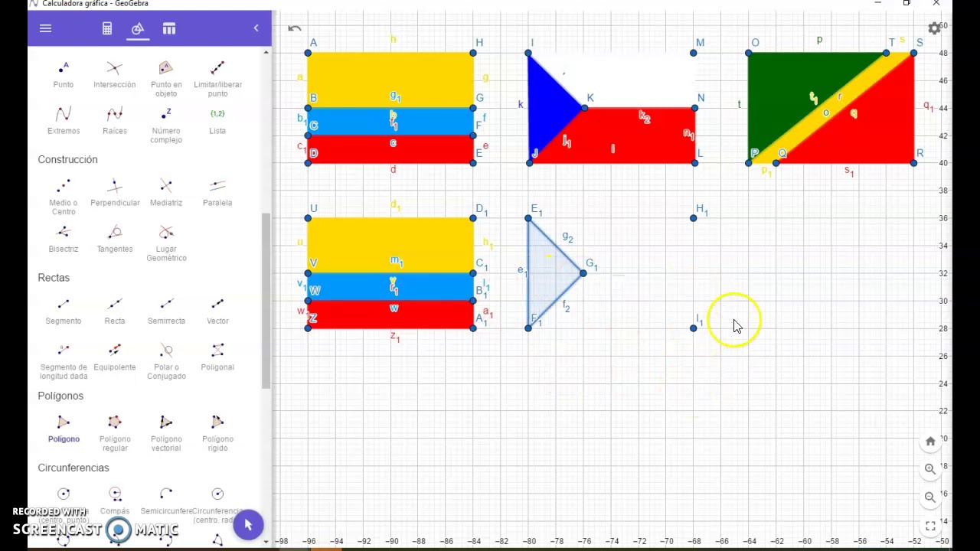Select the light blue triangle E1F1G1
The width and height of the screenshot is (980, 551).
click(x=548, y=273)
